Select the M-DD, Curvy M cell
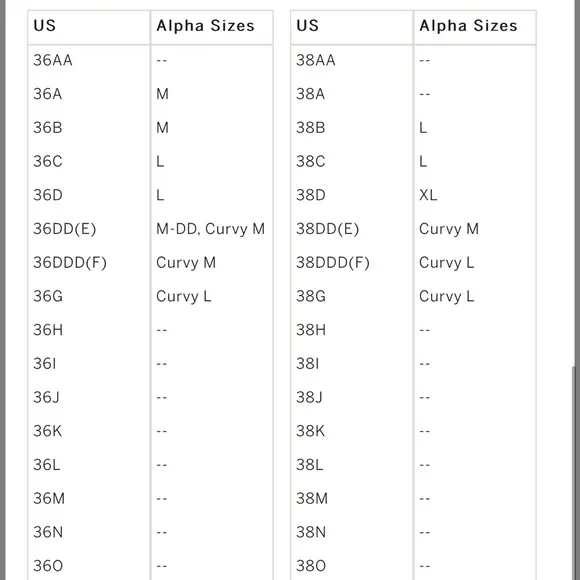Viewport: 580px width, 580px height. [x=210, y=229]
